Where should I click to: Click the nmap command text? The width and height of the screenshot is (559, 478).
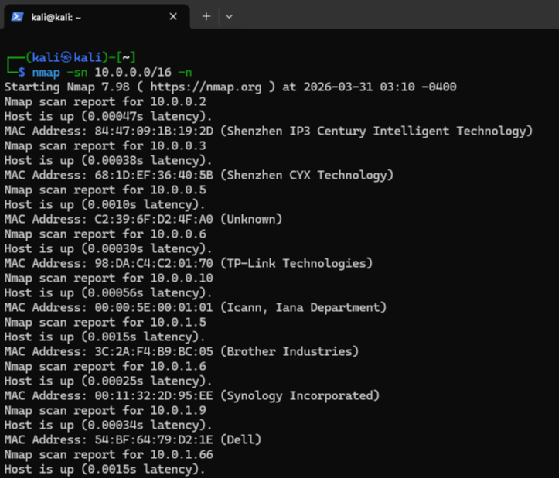46,72
